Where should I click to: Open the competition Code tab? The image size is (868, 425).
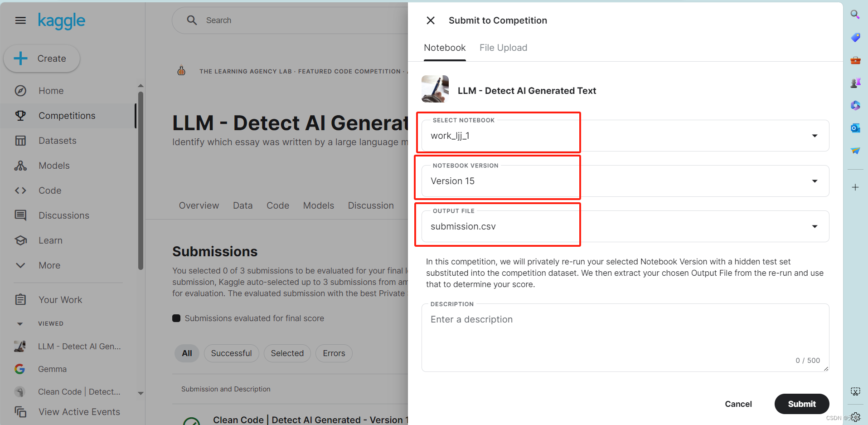pos(278,205)
